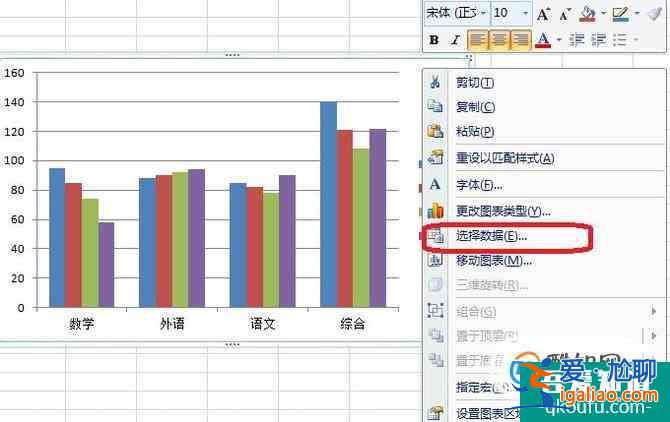Click the send to back icon
The height and width of the screenshot is (422, 670).
pyautogui.click(x=435, y=360)
